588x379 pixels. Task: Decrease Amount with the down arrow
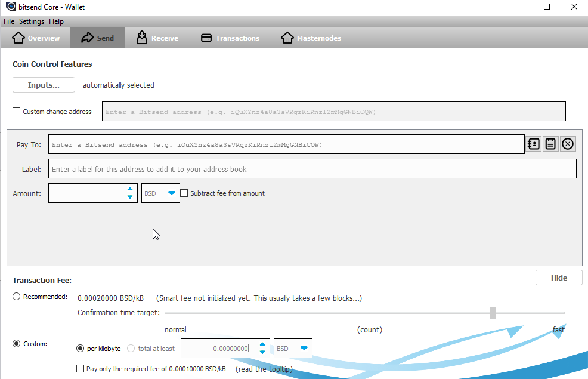click(130, 197)
